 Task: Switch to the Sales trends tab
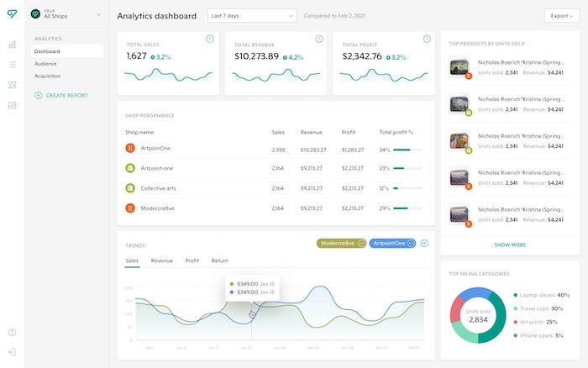click(132, 260)
